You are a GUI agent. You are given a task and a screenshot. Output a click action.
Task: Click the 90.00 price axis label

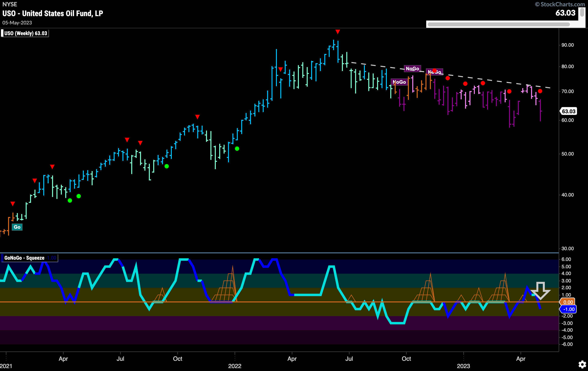tap(567, 45)
